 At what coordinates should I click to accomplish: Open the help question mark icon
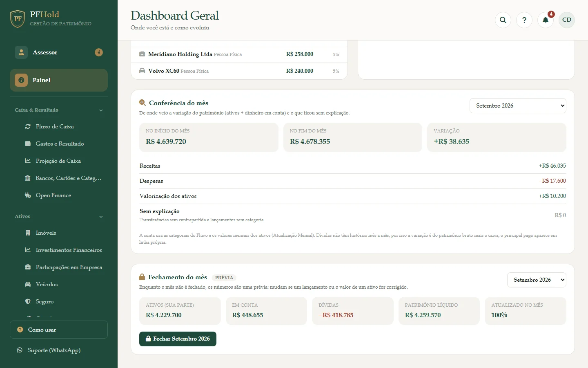(524, 20)
